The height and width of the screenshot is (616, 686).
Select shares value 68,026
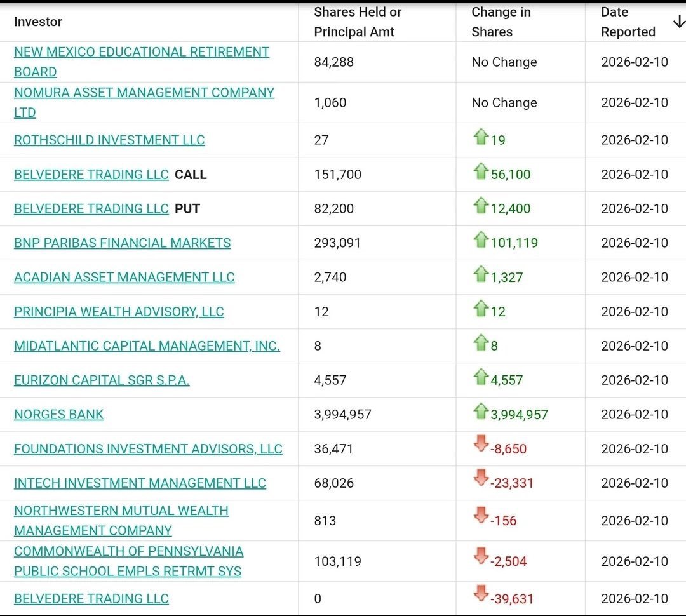[334, 483]
